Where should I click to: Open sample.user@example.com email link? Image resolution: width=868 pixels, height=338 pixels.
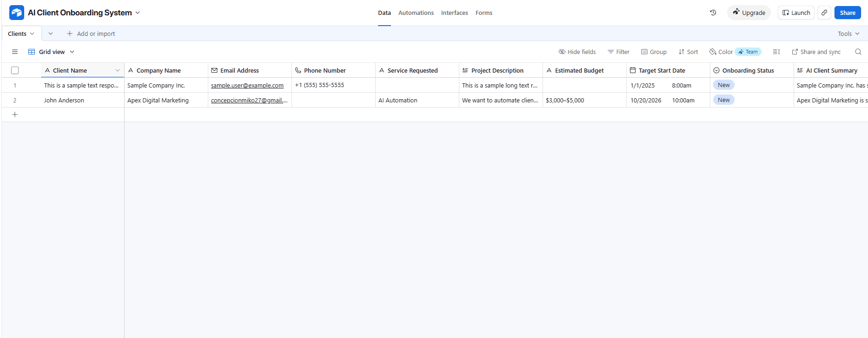(247, 85)
